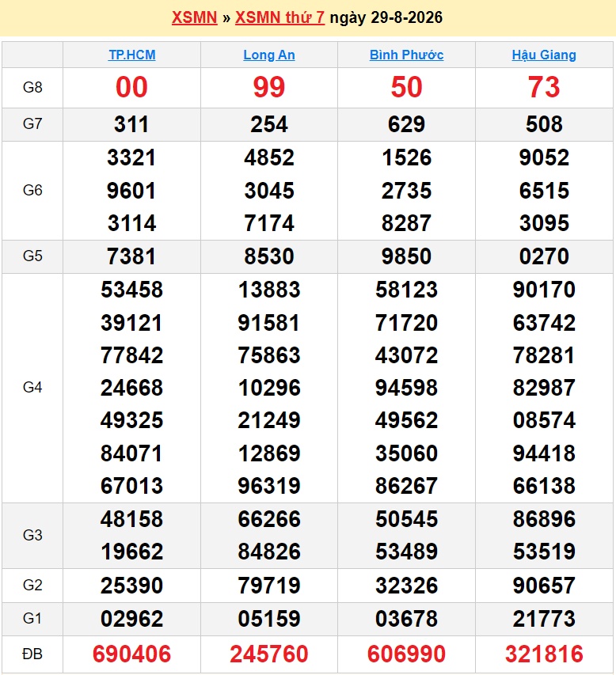Viewport: 616px width, 675px height.
Task: Click G5 number 9850
Action: (x=406, y=256)
